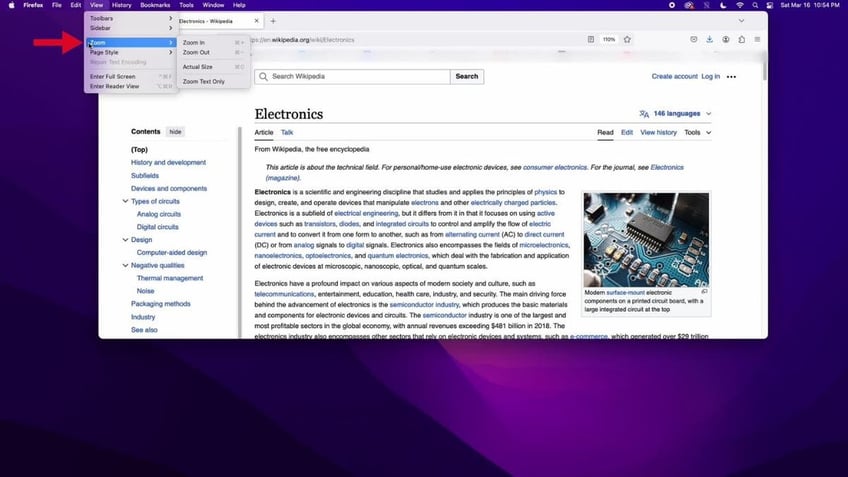848x477 pixels.
Task: Follow the consumer electronics link
Action: (555, 168)
